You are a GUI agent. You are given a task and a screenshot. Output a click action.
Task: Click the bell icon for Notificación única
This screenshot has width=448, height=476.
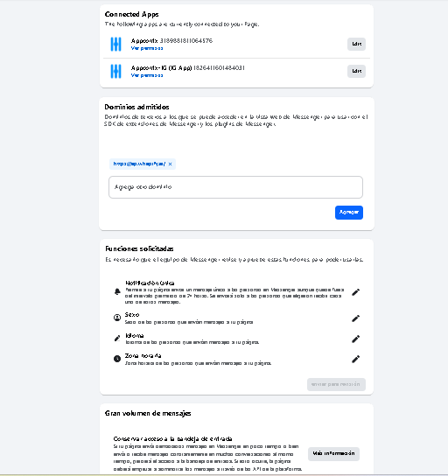pyautogui.click(x=117, y=291)
